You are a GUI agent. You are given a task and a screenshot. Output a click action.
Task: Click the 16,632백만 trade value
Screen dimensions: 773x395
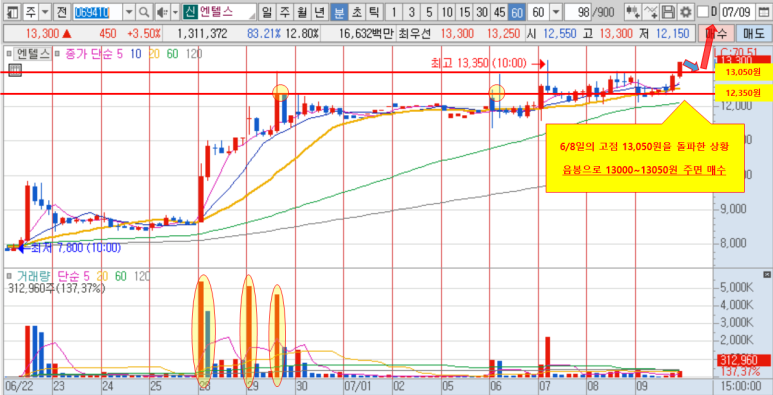coord(367,34)
